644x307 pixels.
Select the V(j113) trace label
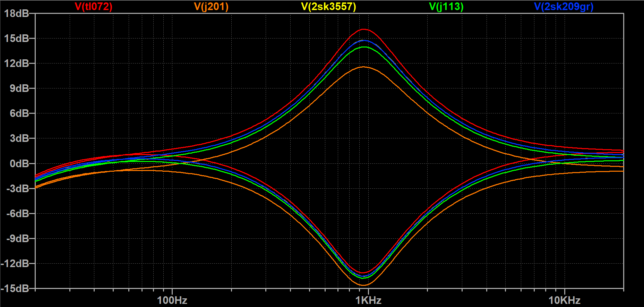[446, 7]
